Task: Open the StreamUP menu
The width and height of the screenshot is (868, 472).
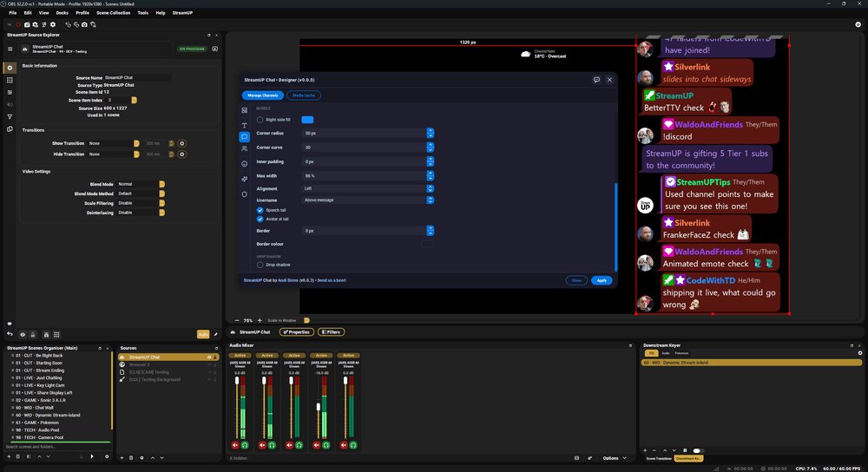Action: coord(182,13)
